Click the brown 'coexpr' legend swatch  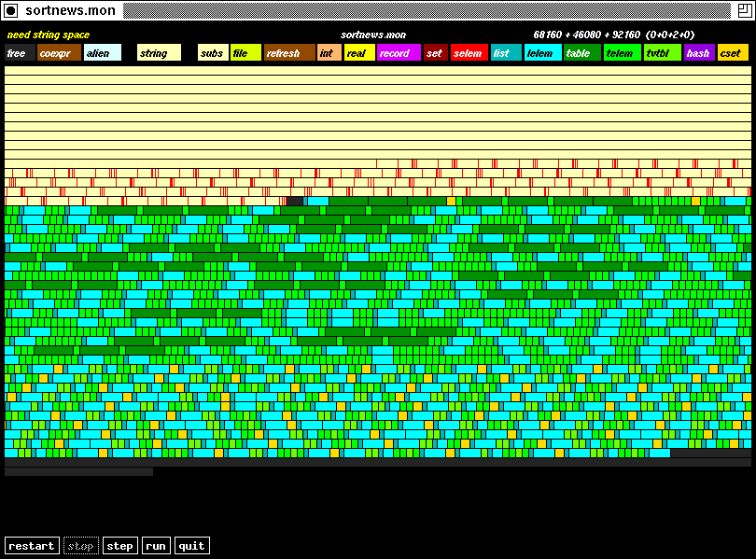click(x=59, y=53)
